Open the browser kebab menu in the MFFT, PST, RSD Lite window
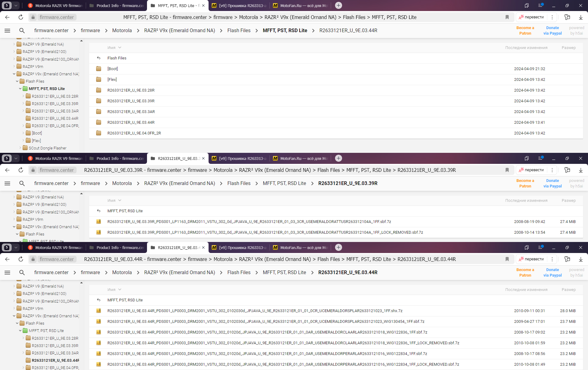The image size is (588, 370). point(552,17)
